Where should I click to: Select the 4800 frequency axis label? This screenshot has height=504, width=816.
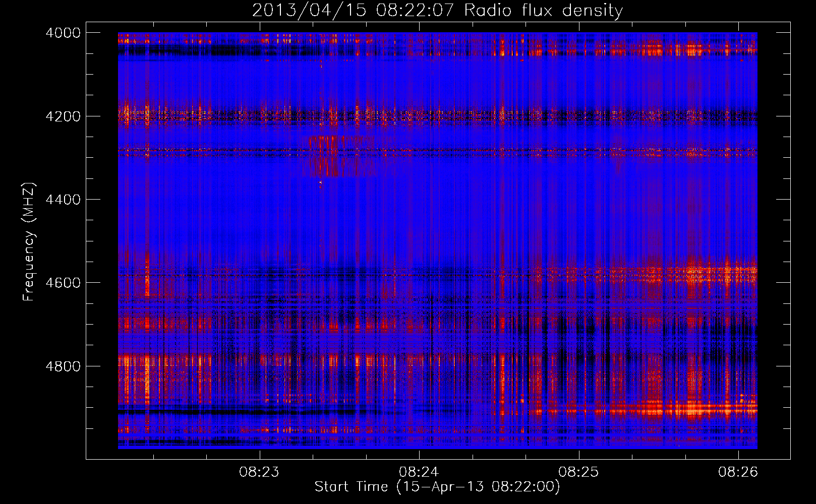click(x=63, y=366)
